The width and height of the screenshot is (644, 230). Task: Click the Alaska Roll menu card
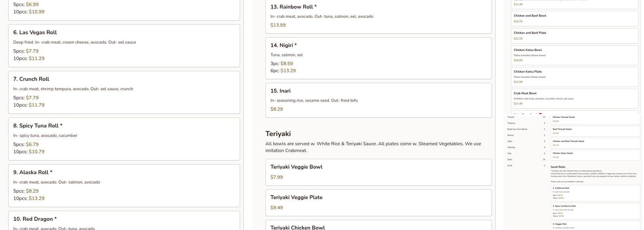pyautogui.click(x=124, y=185)
